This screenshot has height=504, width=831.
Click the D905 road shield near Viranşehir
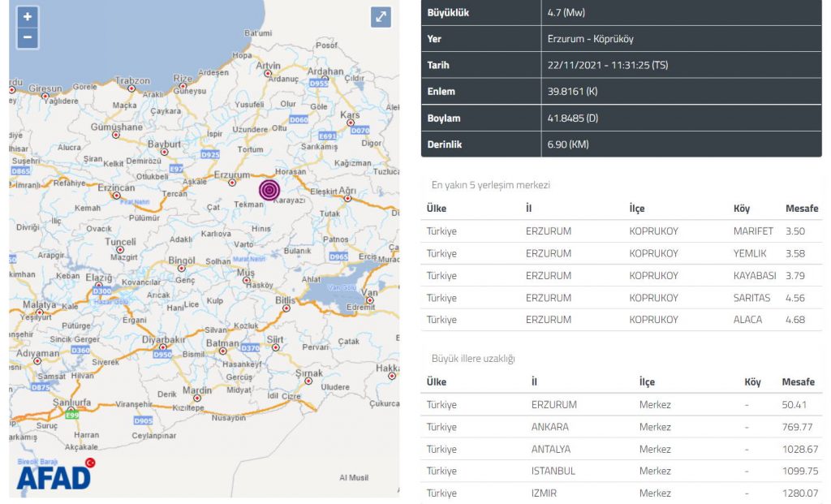pyautogui.click(x=143, y=420)
